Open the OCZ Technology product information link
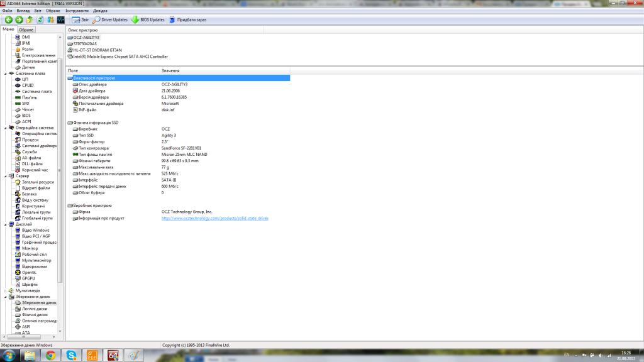The image size is (644, 362). tap(214, 218)
